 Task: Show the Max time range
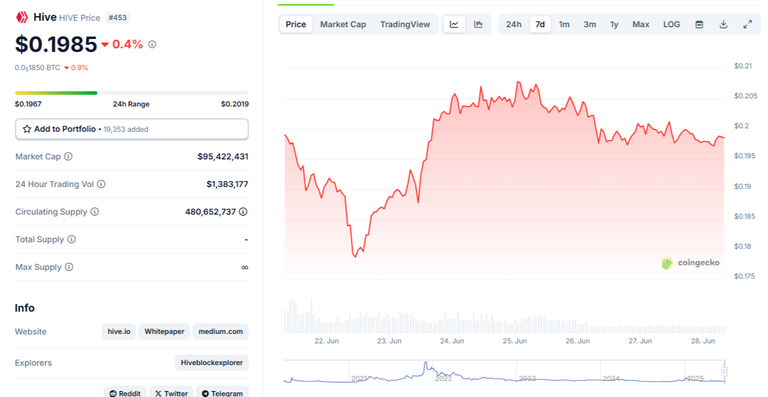[641, 24]
